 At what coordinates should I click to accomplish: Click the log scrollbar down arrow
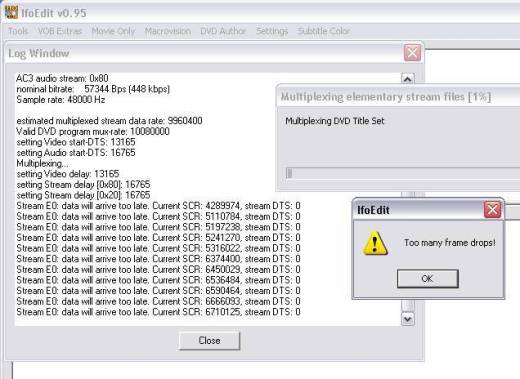pyautogui.click(x=407, y=319)
